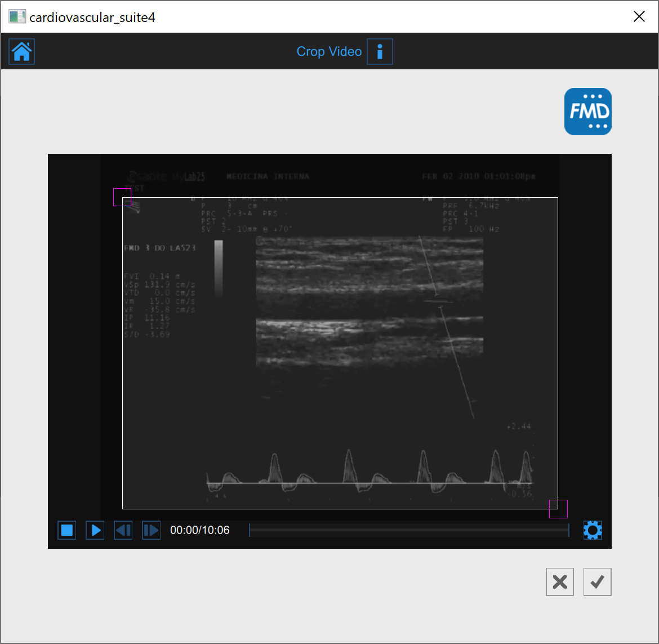The height and width of the screenshot is (644, 659).
Task: Click the video timeline seek bar
Action: tap(408, 530)
